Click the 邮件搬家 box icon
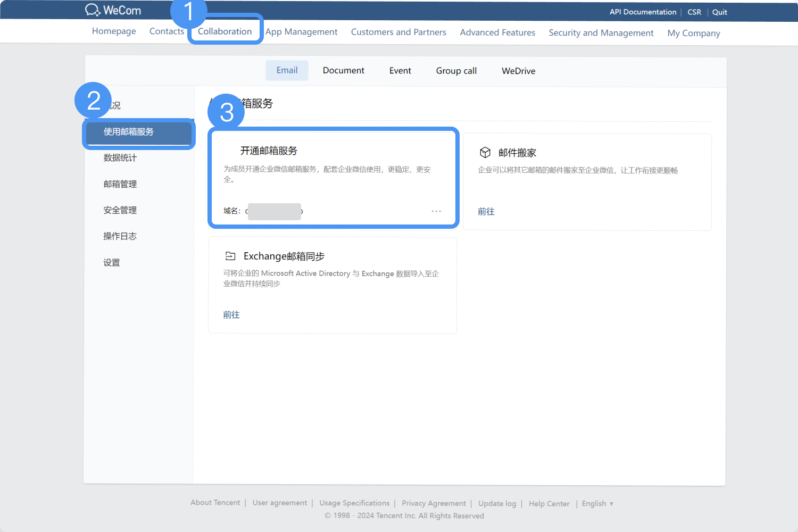 pyautogui.click(x=485, y=153)
